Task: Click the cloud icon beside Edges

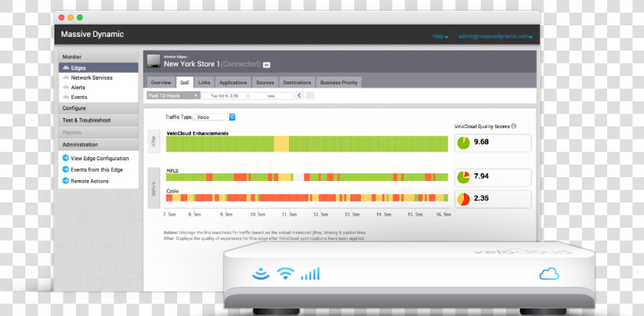Action: tap(66, 67)
